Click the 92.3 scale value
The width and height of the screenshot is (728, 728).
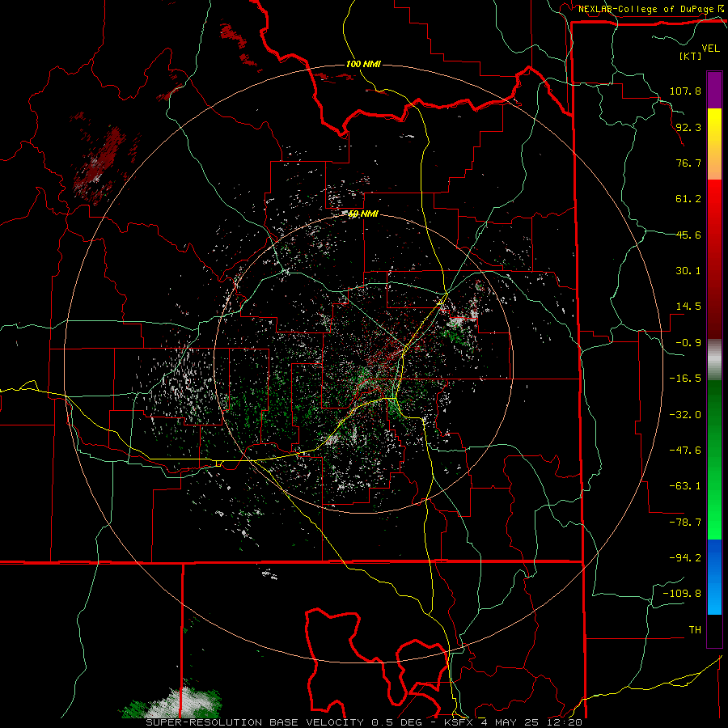[688, 127]
